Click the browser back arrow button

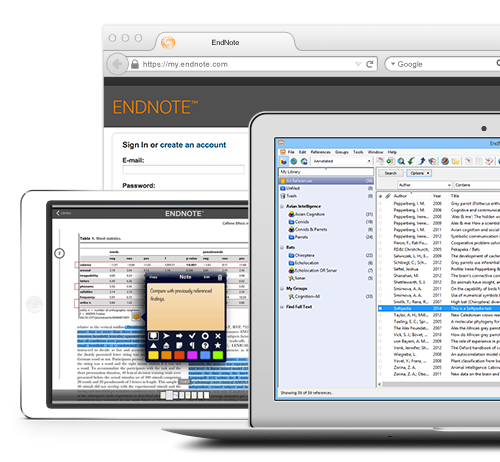pos(117,64)
